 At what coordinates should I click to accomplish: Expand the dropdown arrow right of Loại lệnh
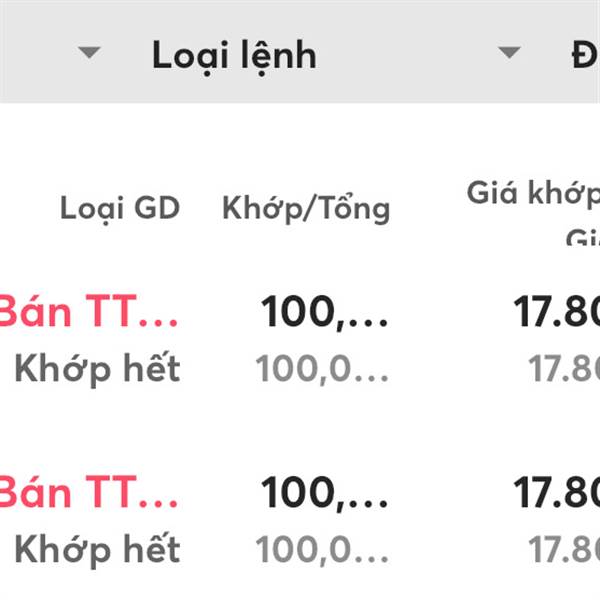509,52
